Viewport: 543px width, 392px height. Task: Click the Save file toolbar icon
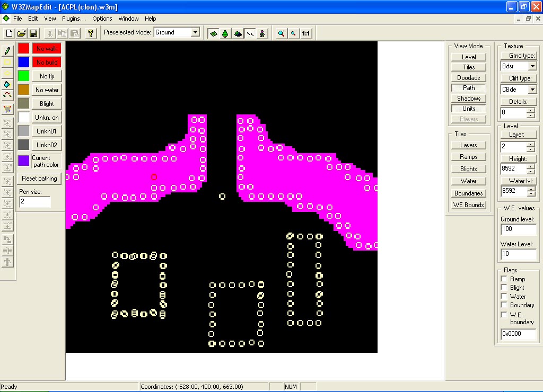click(33, 33)
